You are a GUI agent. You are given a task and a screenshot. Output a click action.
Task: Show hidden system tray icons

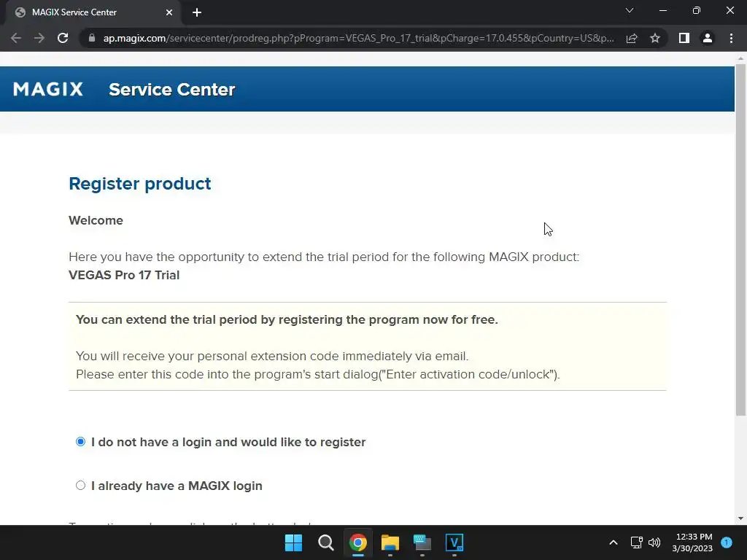[614, 542]
